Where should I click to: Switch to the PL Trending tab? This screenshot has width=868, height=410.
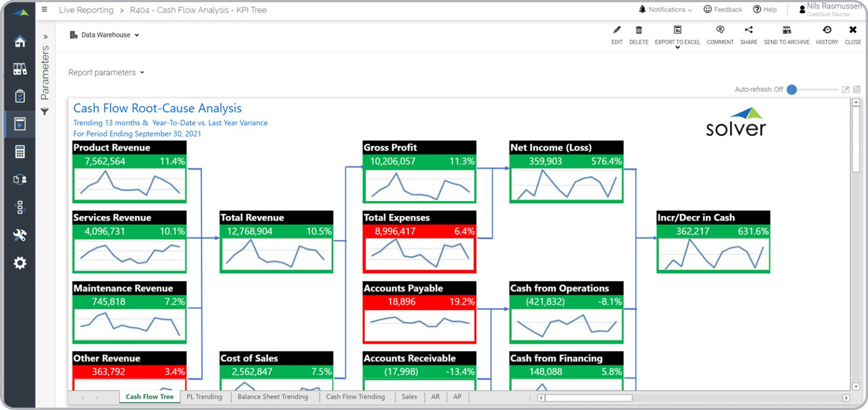[204, 397]
